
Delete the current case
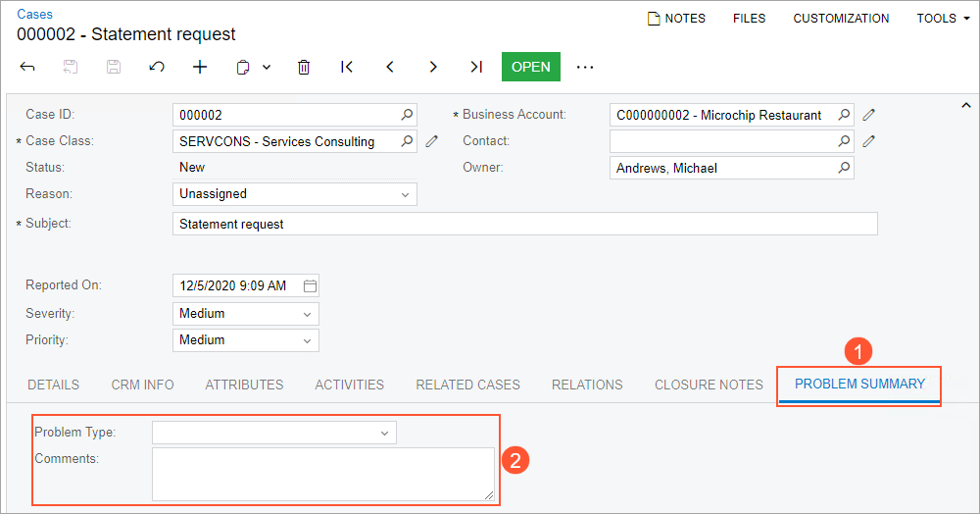(x=304, y=67)
